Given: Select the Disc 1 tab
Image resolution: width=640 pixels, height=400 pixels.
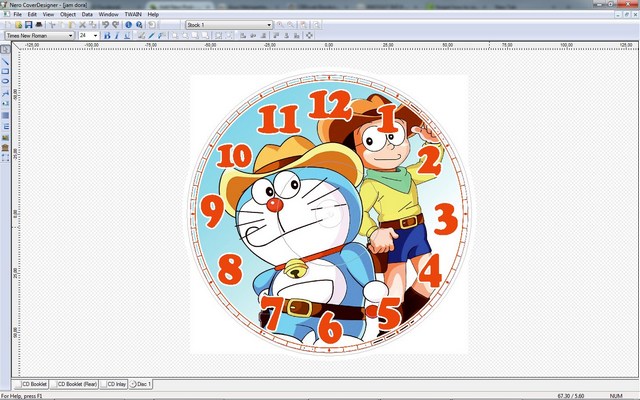Looking at the screenshot, I should point(141,384).
